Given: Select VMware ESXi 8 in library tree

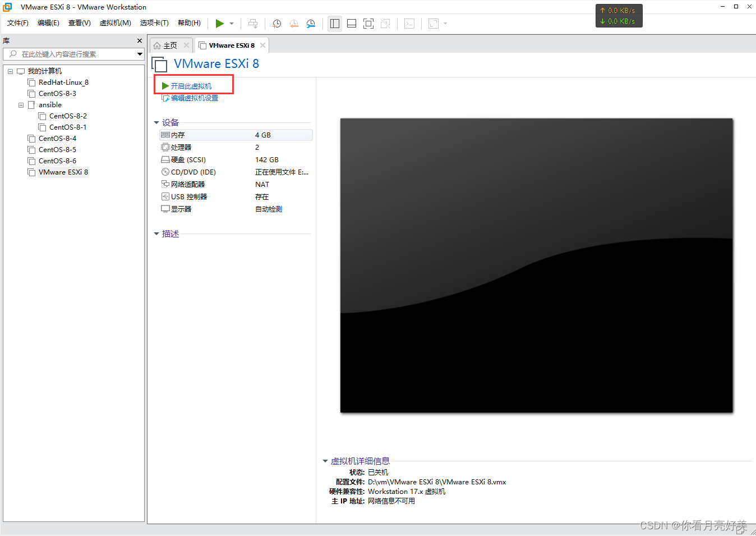Looking at the screenshot, I should coord(63,172).
